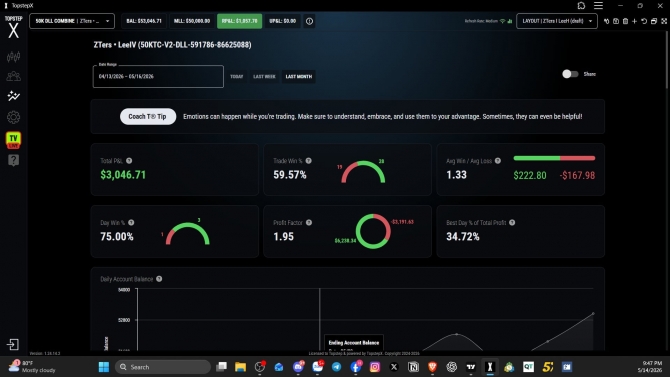Expand the 50K DLL Combine account dropdown
The height and width of the screenshot is (377, 670).
[x=72, y=21]
